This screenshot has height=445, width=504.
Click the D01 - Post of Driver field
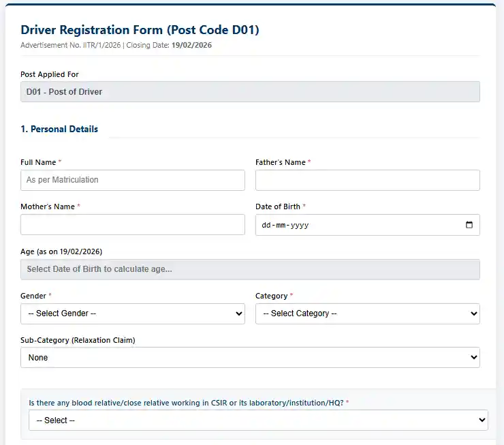[x=250, y=92]
